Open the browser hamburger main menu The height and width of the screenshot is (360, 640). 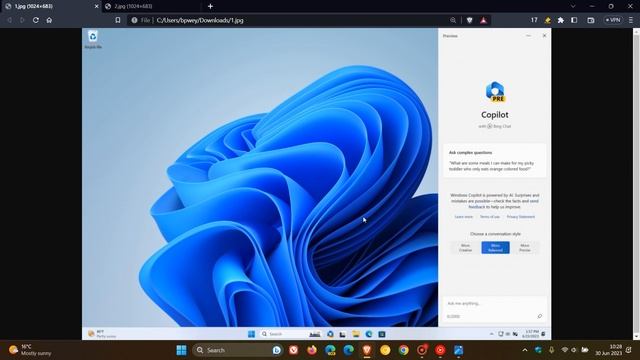631,20
